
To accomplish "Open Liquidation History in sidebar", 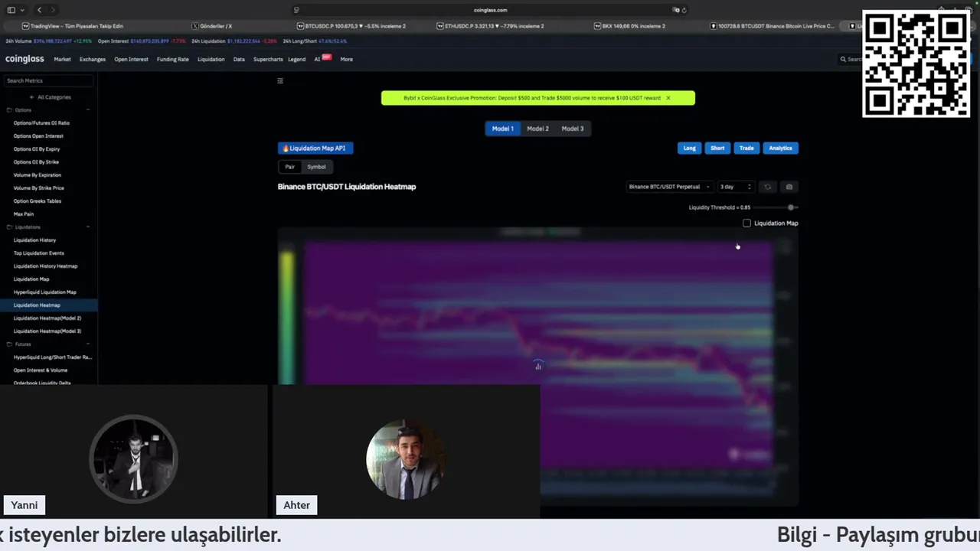I will [x=34, y=240].
